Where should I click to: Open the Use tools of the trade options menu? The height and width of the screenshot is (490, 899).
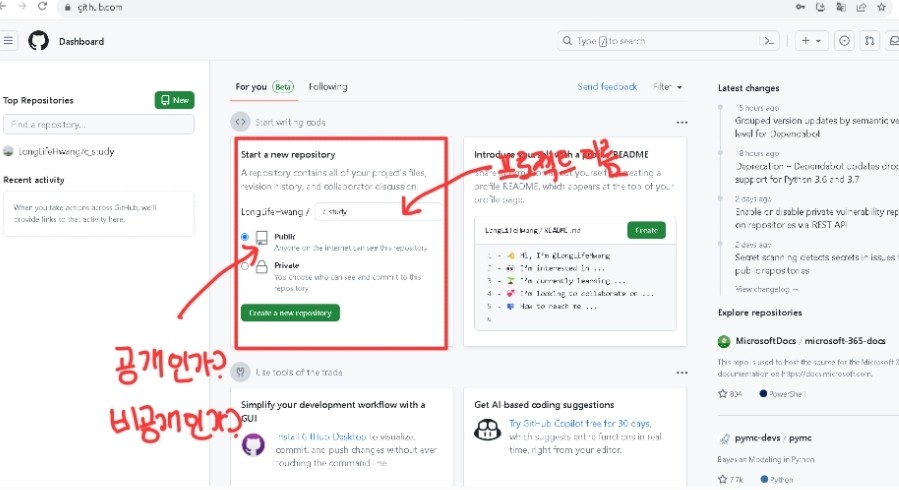[x=681, y=373]
